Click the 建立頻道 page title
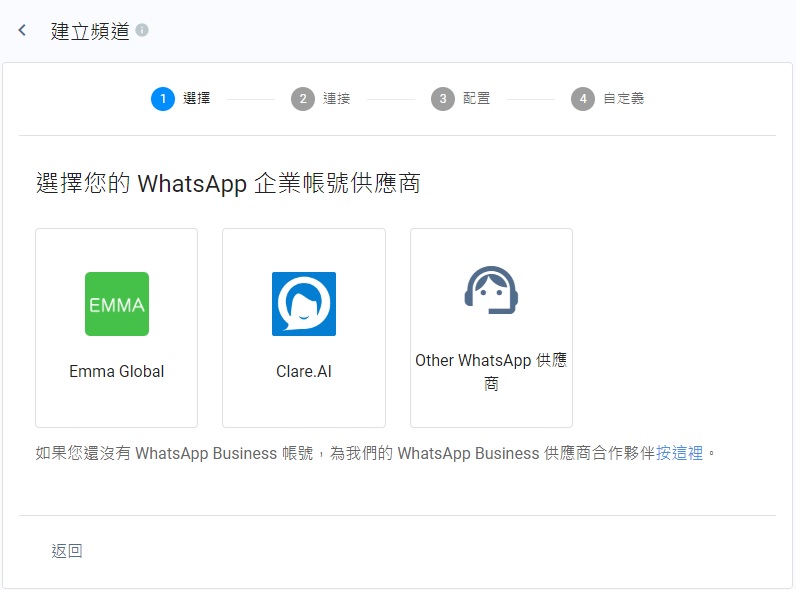This screenshot has height=590, width=812. click(90, 31)
